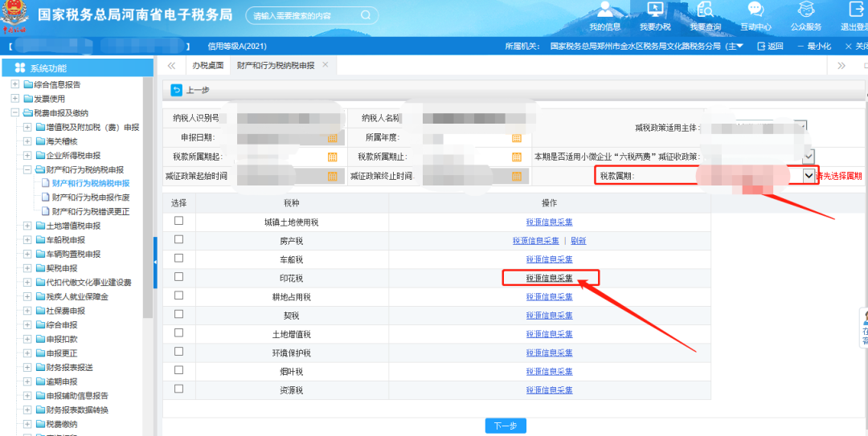Open 互动中心 chat icon
Viewport: 868px width, 436px height.
[755, 10]
